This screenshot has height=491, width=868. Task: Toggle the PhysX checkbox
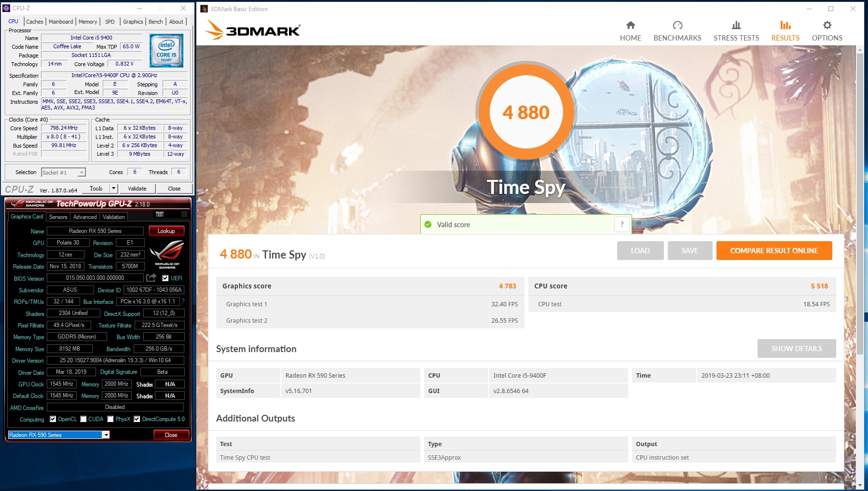[110, 419]
